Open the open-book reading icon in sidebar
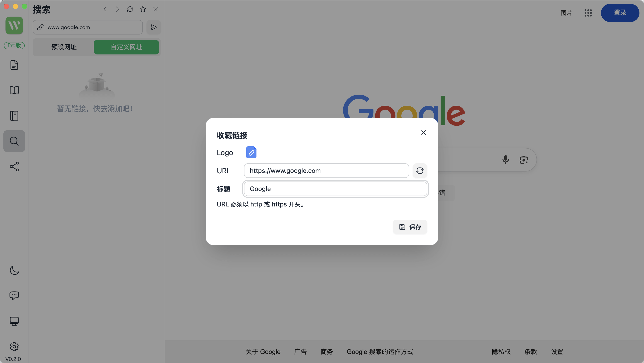 pyautogui.click(x=14, y=90)
